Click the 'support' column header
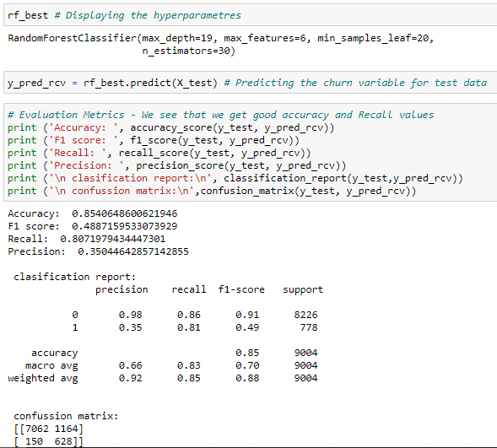 coord(303,290)
